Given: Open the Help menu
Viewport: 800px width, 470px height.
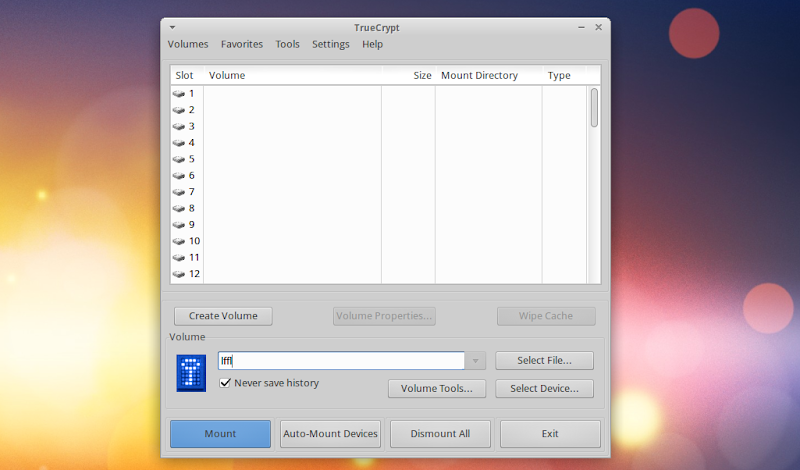Looking at the screenshot, I should pos(372,44).
